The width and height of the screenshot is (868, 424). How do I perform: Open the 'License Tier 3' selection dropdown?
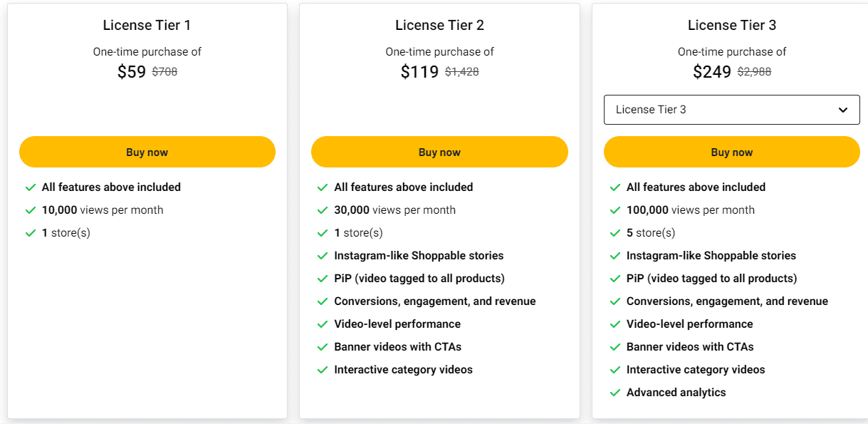[732, 110]
